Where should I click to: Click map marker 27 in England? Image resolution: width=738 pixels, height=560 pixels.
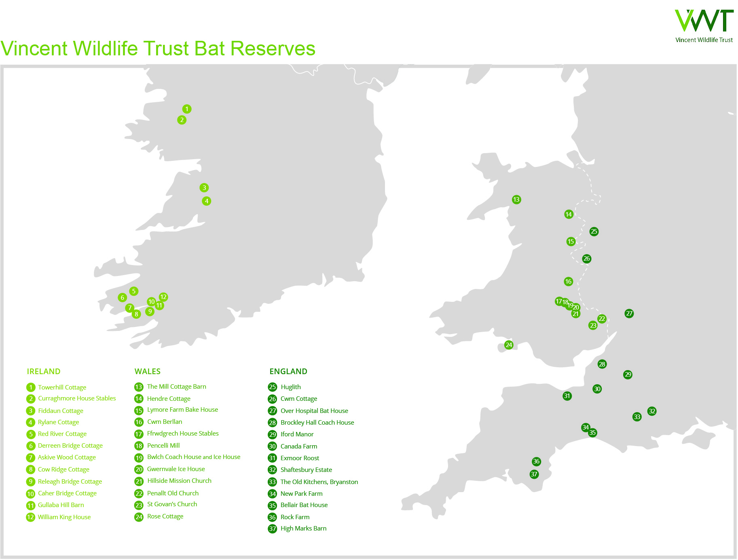(629, 314)
